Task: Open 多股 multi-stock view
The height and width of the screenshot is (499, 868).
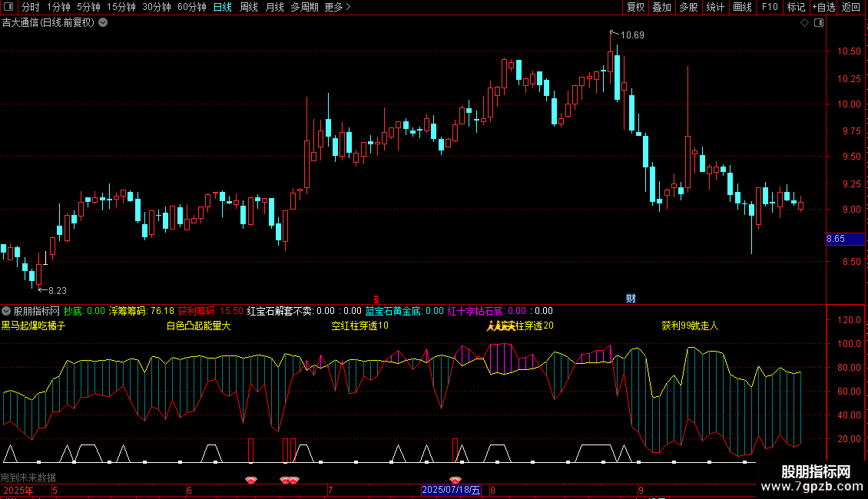Action: click(688, 7)
